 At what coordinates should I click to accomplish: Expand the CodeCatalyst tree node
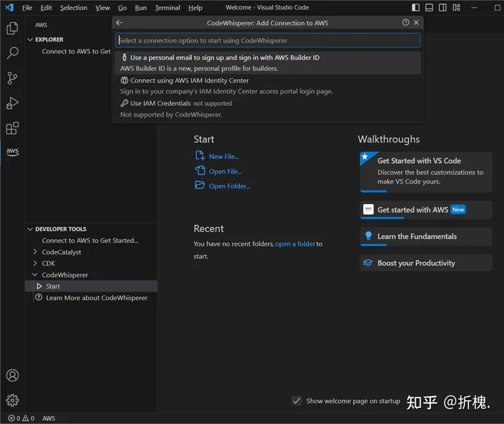(36, 252)
